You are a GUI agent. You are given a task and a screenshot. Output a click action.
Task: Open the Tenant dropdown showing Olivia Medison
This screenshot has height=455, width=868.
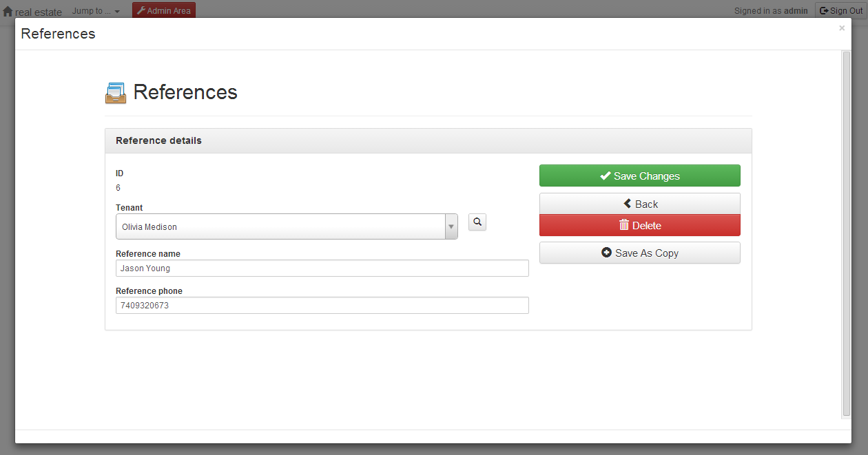(280, 226)
